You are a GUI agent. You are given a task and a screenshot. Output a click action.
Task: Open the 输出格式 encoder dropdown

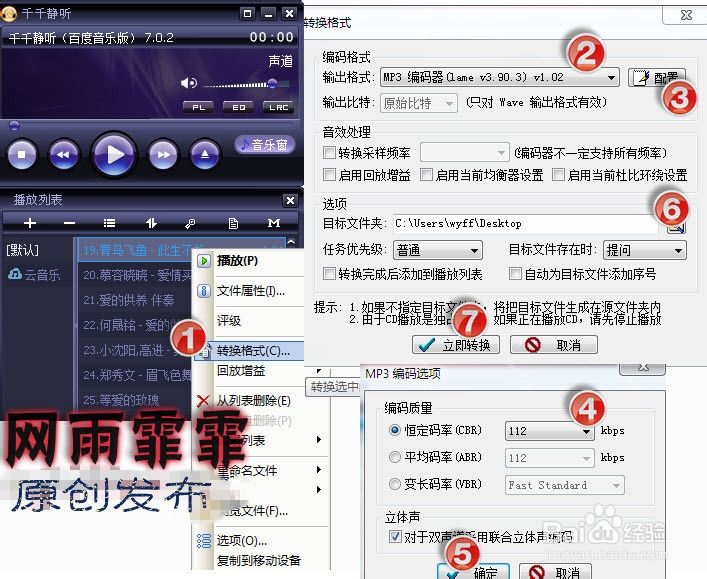(x=500, y=77)
